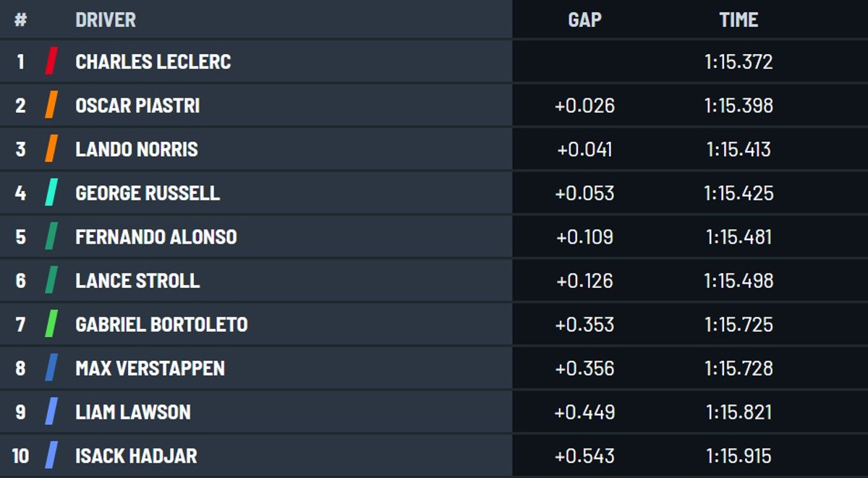Click Hadjar's lap time 1:15.915
The width and height of the screenshot is (868, 478).
(x=739, y=456)
